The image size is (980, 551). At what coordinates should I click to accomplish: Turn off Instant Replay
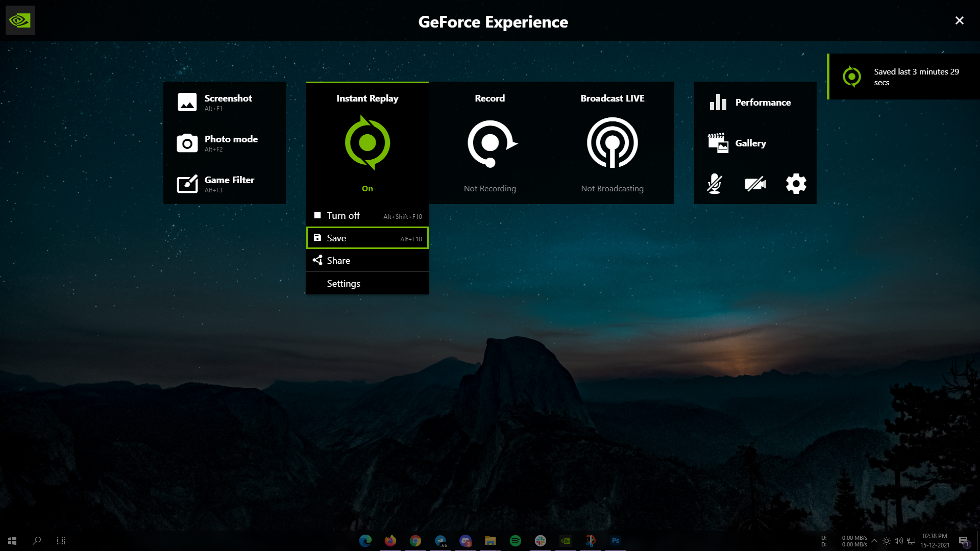click(x=343, y=215)
